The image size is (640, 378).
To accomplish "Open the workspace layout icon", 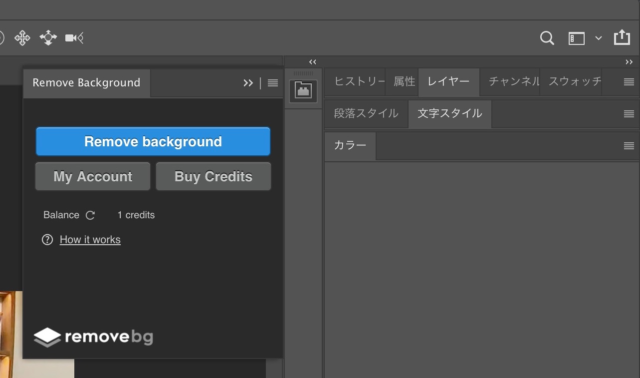I will point(576,39).
